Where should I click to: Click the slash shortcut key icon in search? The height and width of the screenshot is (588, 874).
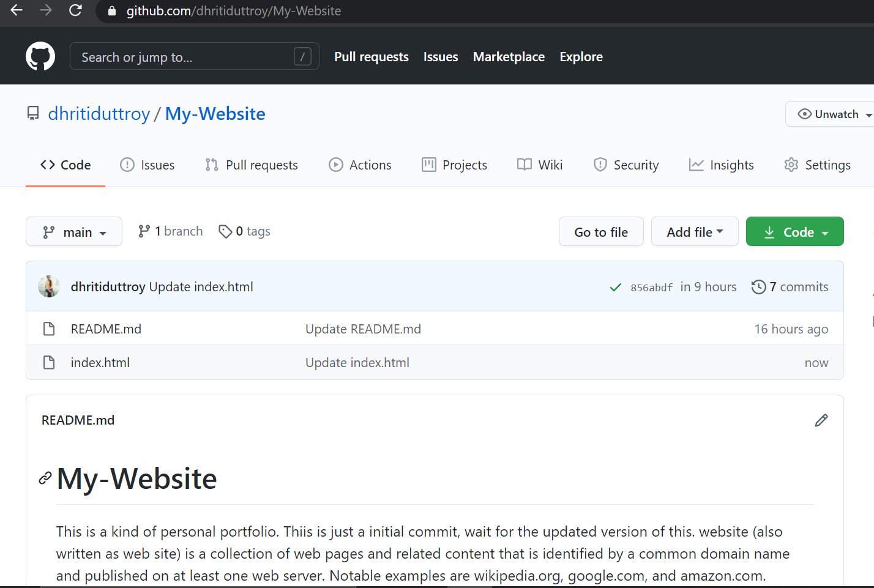[302, 57]
